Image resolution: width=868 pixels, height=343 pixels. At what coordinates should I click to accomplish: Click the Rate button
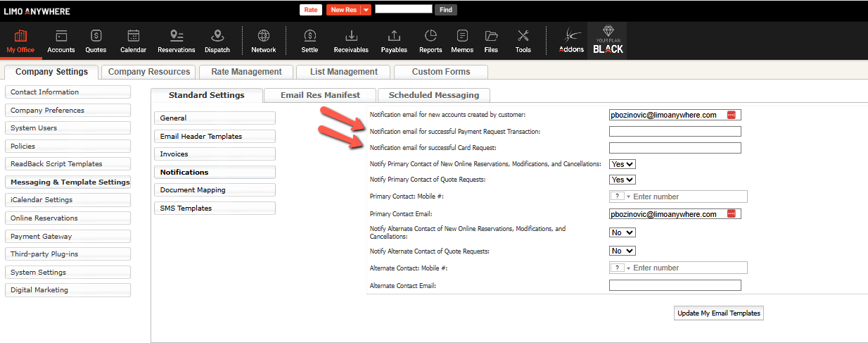point(310,10)
